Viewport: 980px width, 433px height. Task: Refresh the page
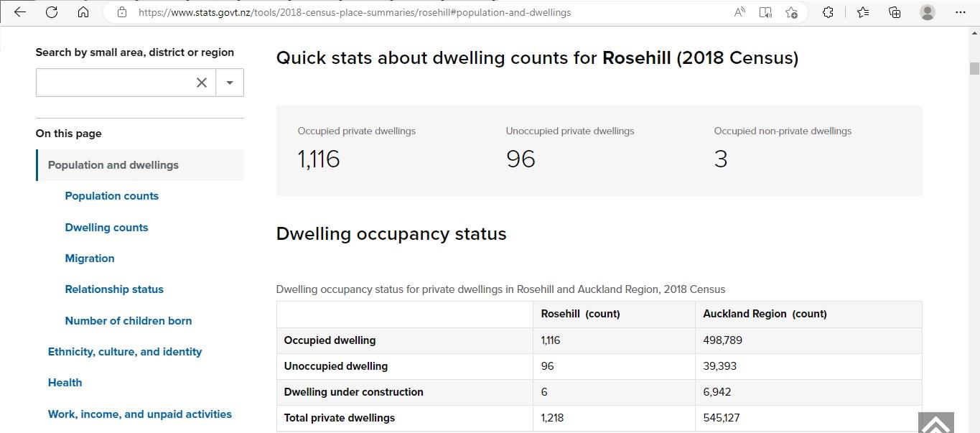[52, 12]
